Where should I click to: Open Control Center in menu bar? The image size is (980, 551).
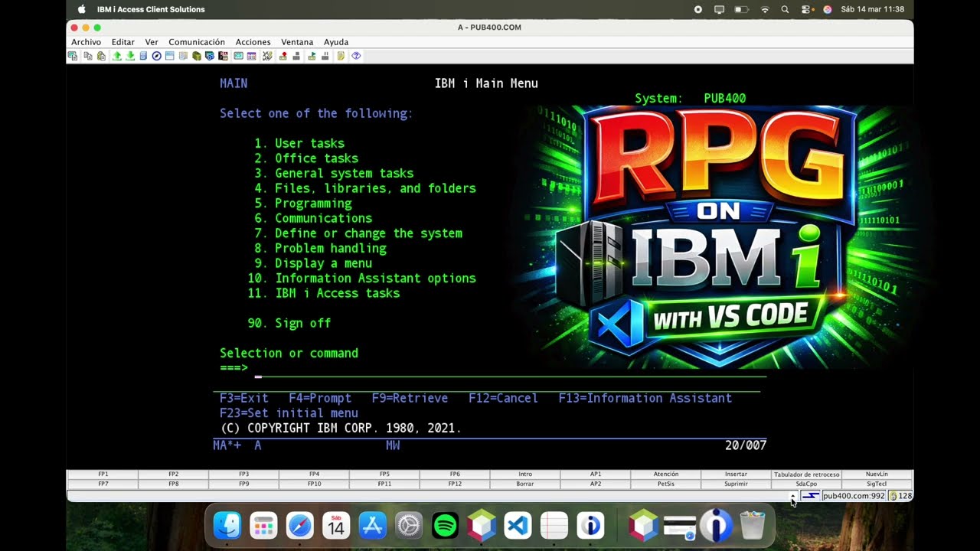tap(806, 9)
